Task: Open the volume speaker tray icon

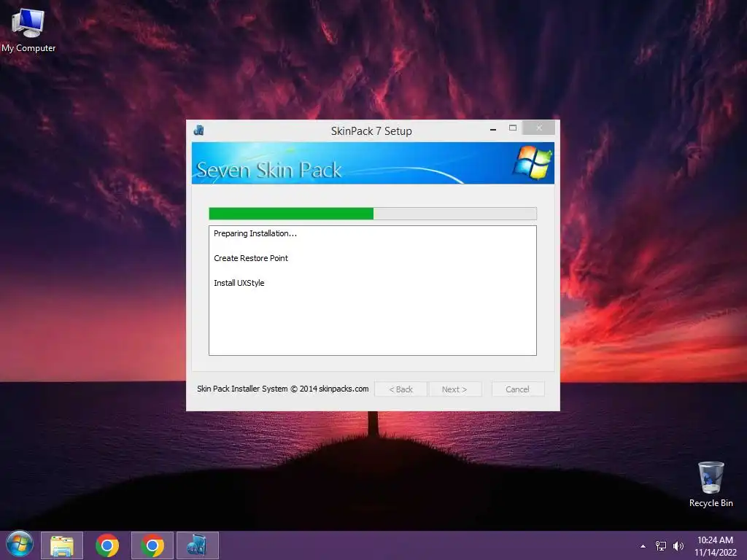Action: tap(678, 546)
